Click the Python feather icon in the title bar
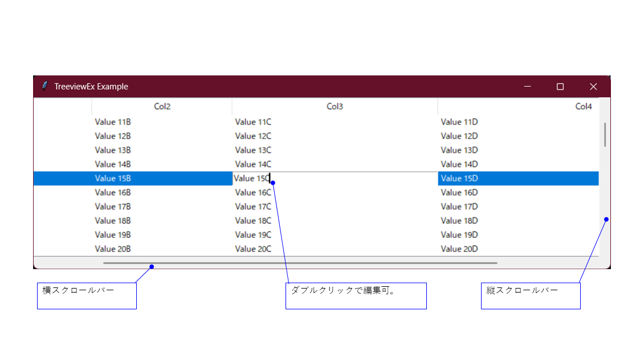 44,86
